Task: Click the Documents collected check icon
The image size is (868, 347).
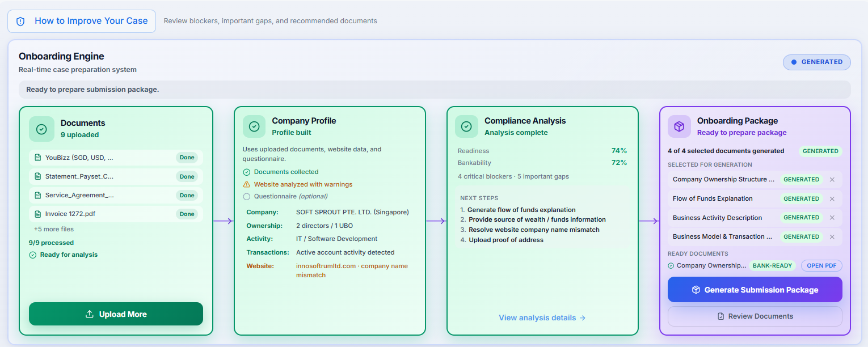Action: coord(246,172)
